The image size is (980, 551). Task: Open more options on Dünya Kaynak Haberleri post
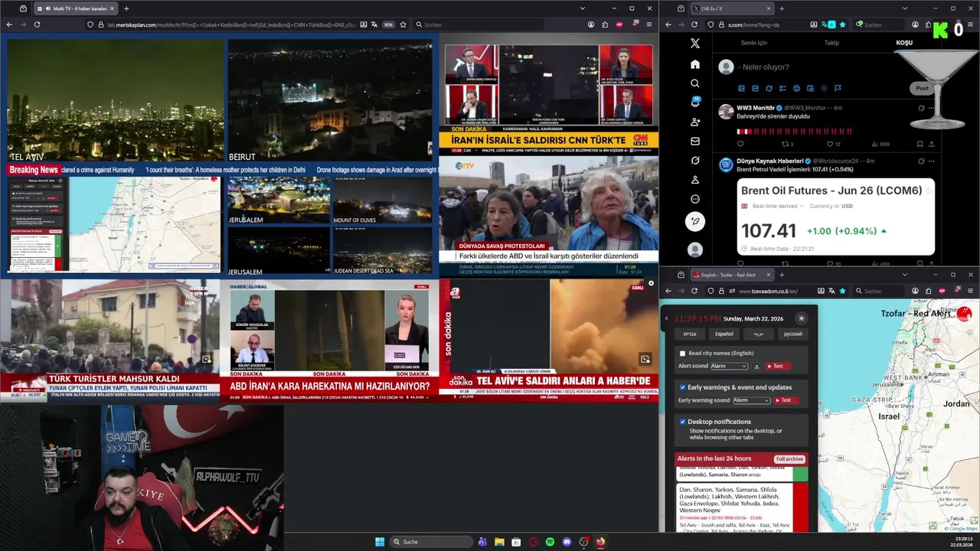click(931, 161)
